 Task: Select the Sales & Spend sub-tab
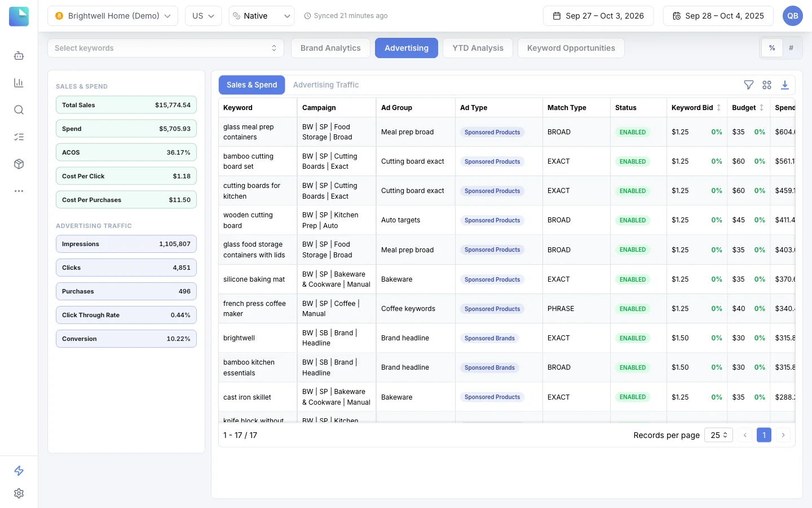coord(252,85)
